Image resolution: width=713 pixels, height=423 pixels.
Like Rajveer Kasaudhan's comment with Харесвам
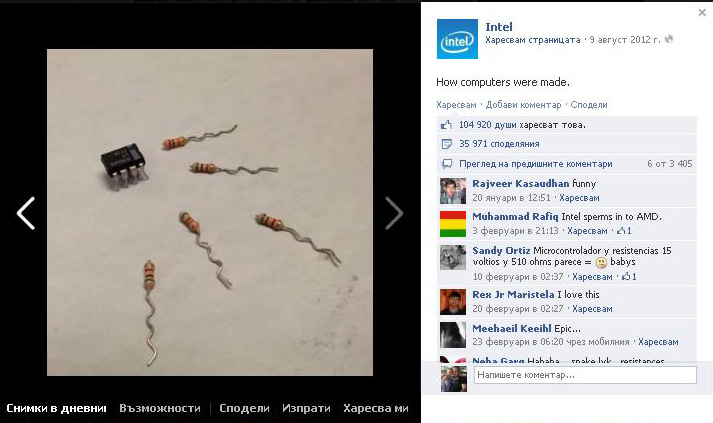579,198
